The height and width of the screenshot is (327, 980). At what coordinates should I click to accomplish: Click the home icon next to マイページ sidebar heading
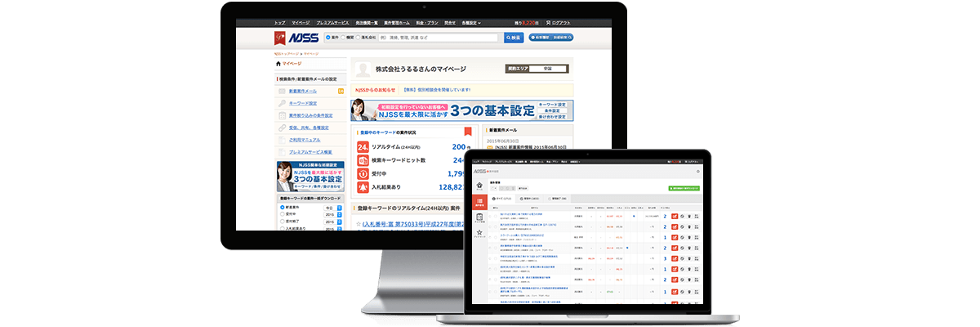click(278, 63)
